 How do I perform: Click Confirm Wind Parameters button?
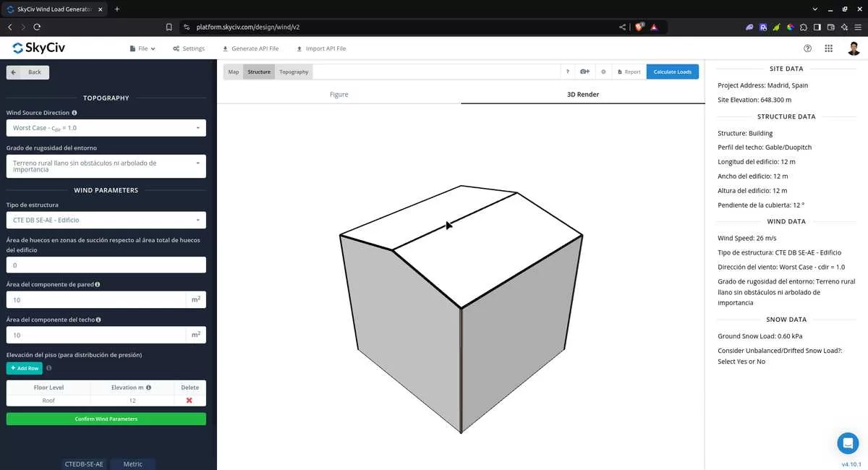point(106,419)
